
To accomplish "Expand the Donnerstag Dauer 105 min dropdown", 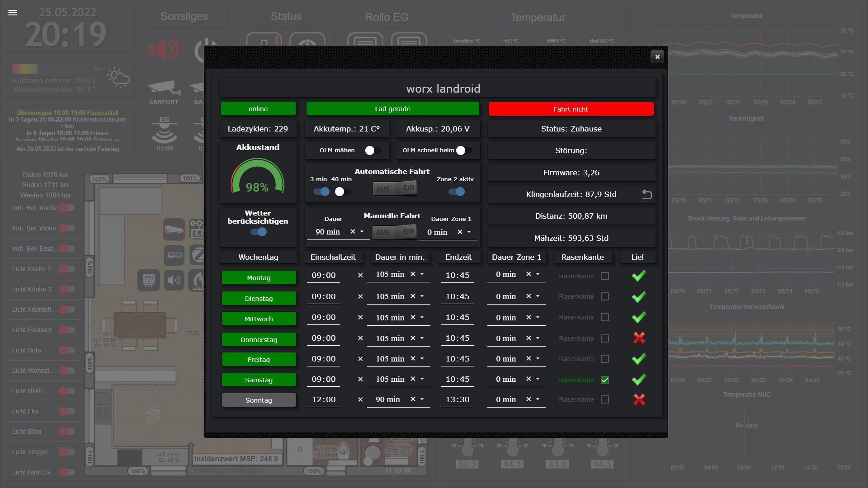I will tap(422, 338).
